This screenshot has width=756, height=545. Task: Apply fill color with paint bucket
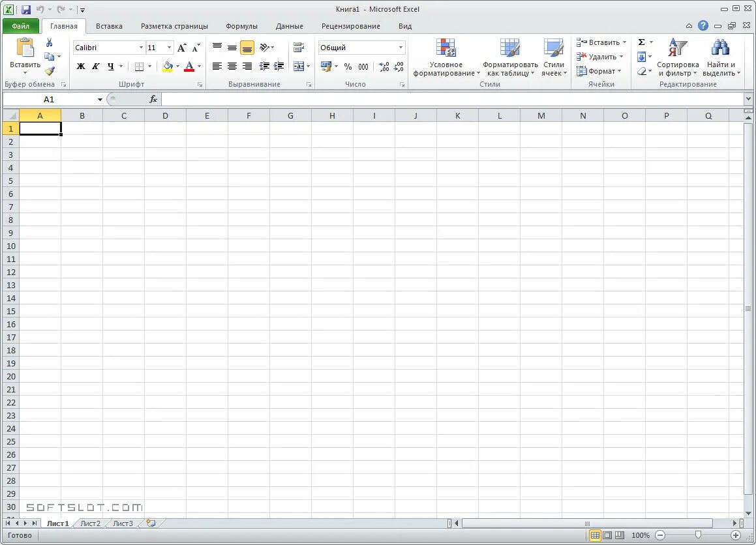pos(167,66)
